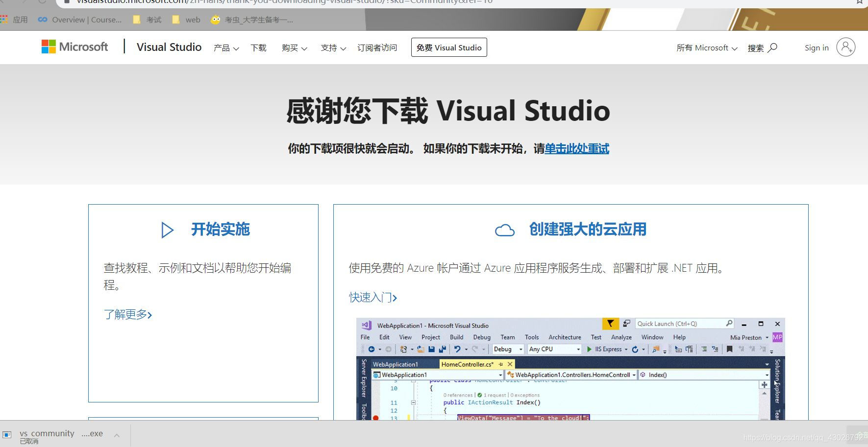
Task: Click the Navigate Backward icon in the VS screenshot
Action: (372, 349)
